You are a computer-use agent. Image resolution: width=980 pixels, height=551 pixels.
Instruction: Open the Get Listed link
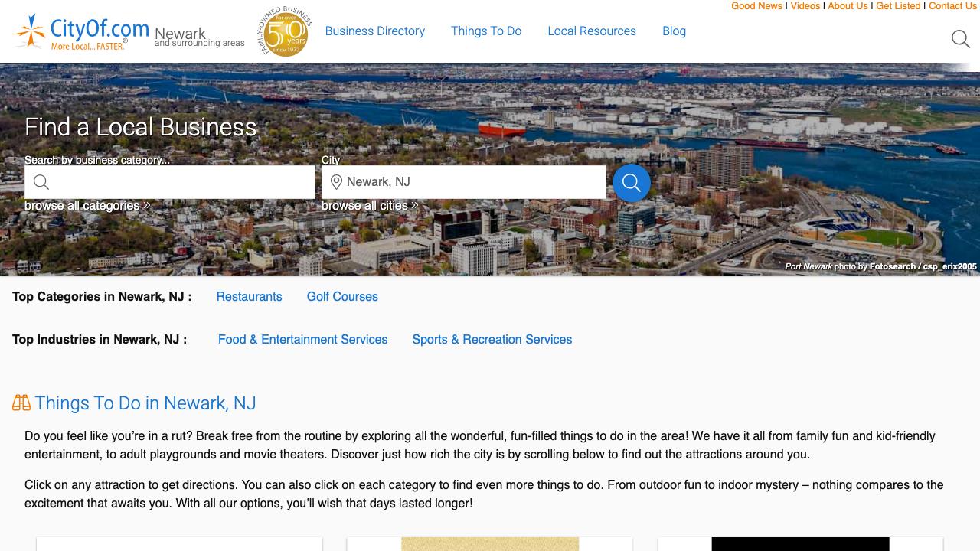(x=898, y=6)
